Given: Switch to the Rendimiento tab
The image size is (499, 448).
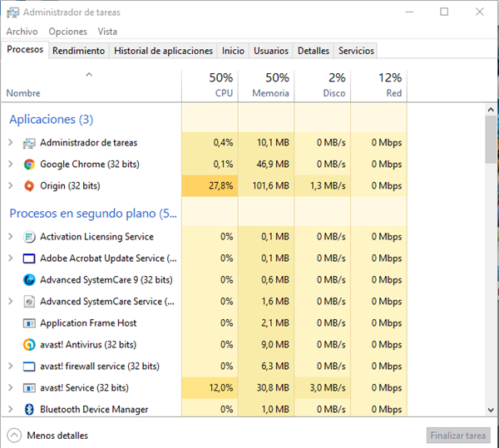Looking at the screenshot, I should click(78, 51).
